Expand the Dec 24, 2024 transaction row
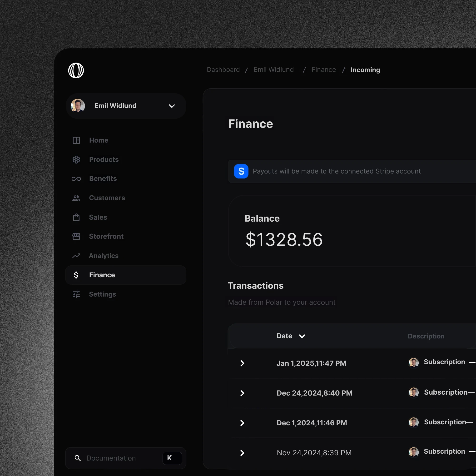 coord(242,393)
